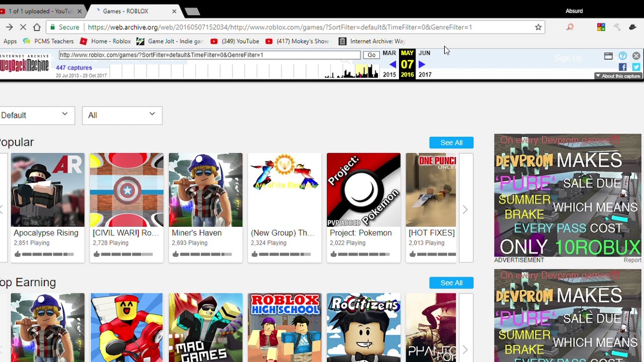Image resolution: width=644 pixels, height=362 pixels.
Task: Go to next capture with right blue arrow
Action: click(x=422, y=64)
